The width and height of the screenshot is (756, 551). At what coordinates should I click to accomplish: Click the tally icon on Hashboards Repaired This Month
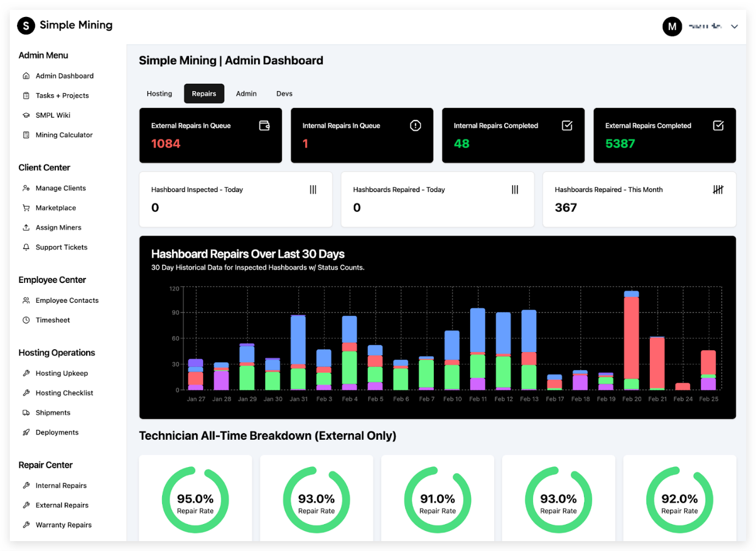[718, 190]
